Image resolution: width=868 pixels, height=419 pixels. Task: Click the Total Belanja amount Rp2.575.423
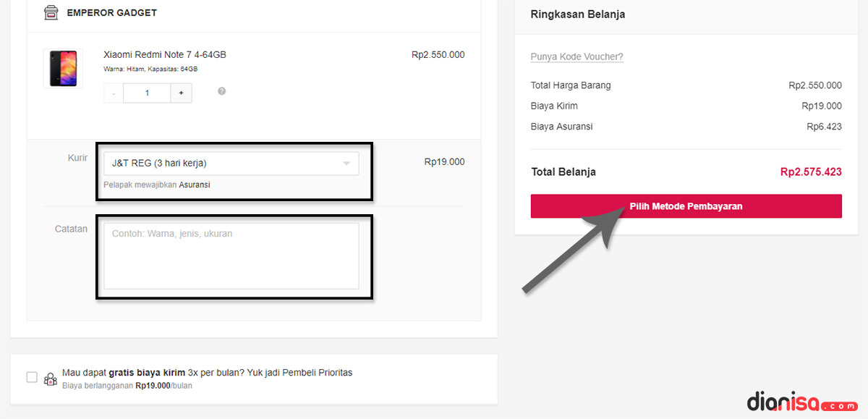pos(811,172)
